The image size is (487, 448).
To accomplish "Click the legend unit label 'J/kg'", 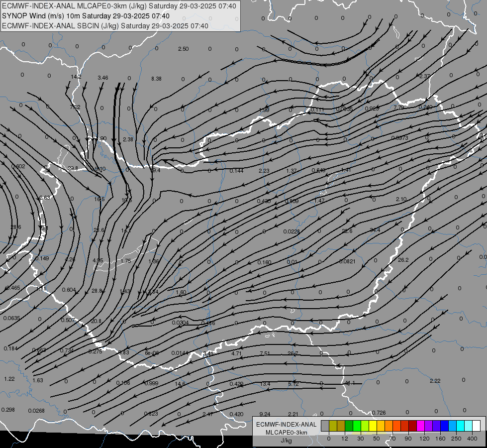I will click(286, 441).
